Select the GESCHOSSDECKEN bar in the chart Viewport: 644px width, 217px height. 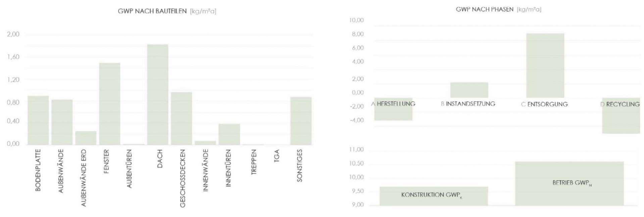181,118
